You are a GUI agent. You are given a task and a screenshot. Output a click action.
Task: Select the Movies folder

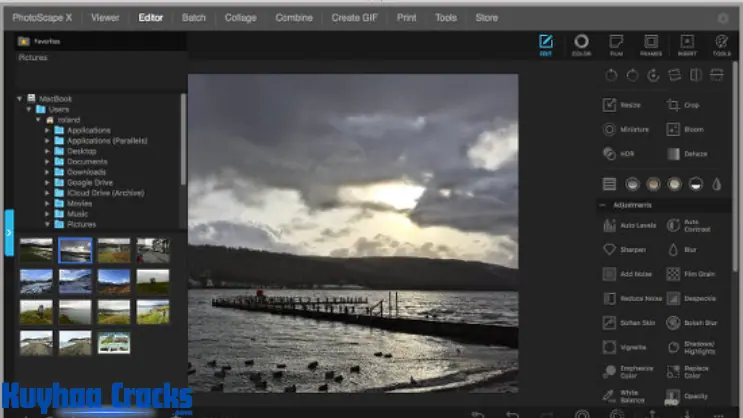[79, 203]
